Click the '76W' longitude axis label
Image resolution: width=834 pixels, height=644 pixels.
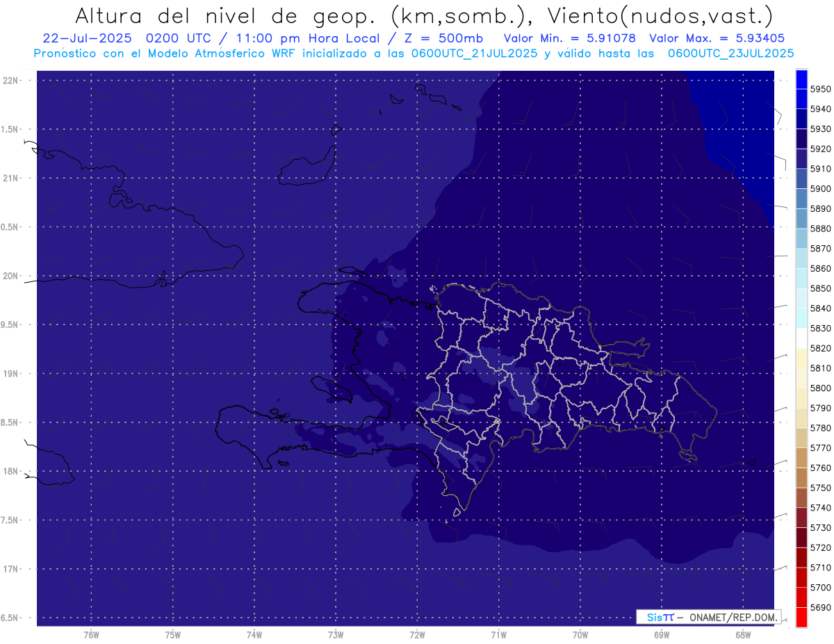(91, 634)
